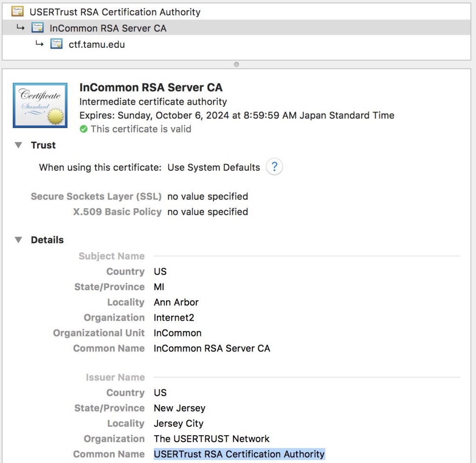Click the InCommon RSA Server CA heading
The height and width of the screenshot is (463, 476).
click(151, 87)
